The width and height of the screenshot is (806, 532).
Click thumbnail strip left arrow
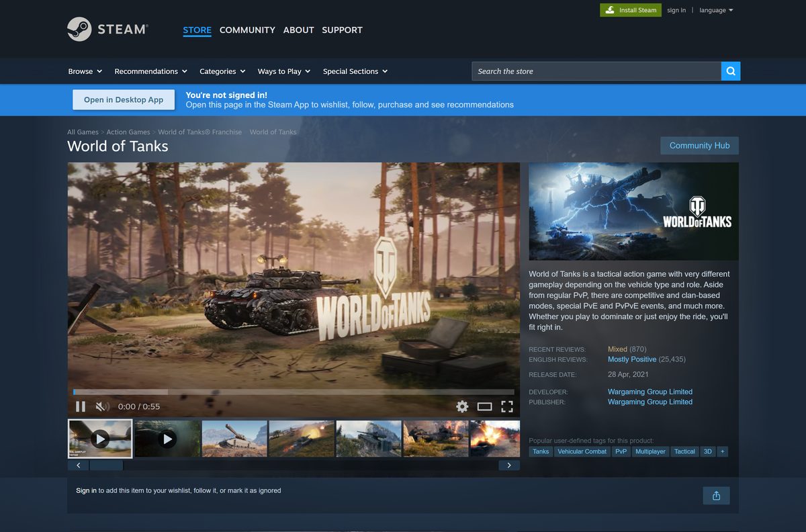(78, 465)
